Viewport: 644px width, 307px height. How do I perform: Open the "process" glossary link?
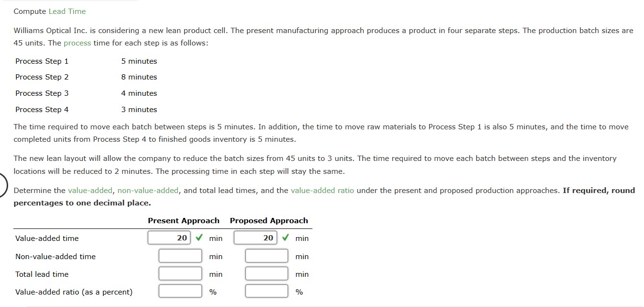(77, 43)
